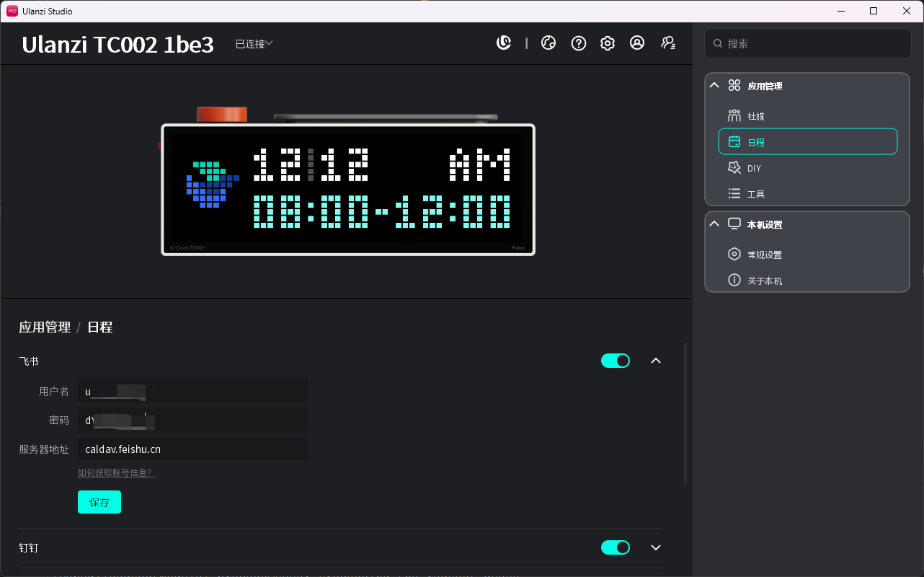
Task: Go to 应用管理 in the breadcrumb
Action: [45, 327]
